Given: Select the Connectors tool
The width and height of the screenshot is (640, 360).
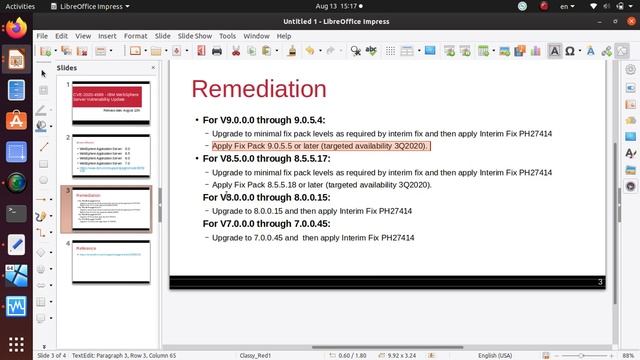Looking at the screenshot, I should pyautogui.click(x=41, y=233).
